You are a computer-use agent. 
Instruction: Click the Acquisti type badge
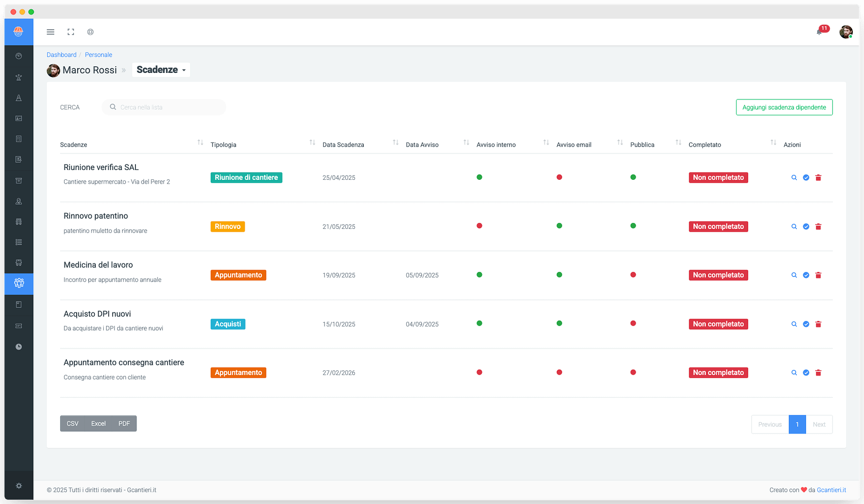coord(228,324)
